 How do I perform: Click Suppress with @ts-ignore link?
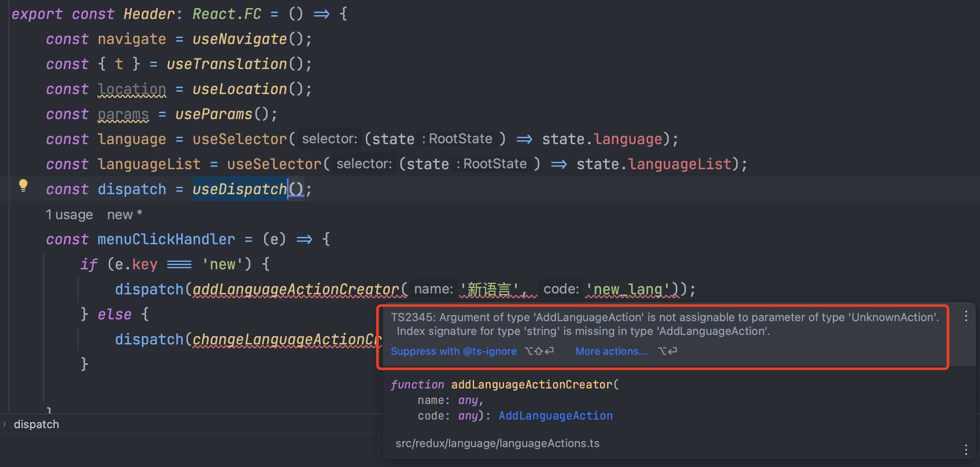point(453,351)
